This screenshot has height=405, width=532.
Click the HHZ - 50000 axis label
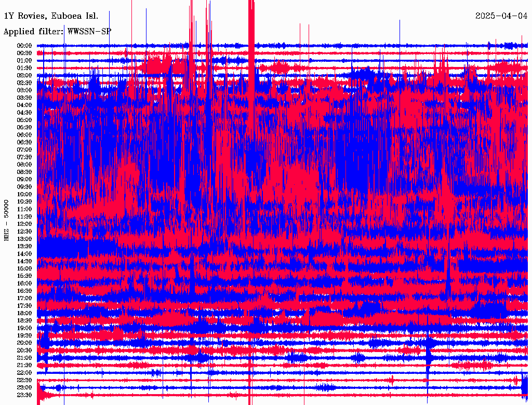coord(6,221)
